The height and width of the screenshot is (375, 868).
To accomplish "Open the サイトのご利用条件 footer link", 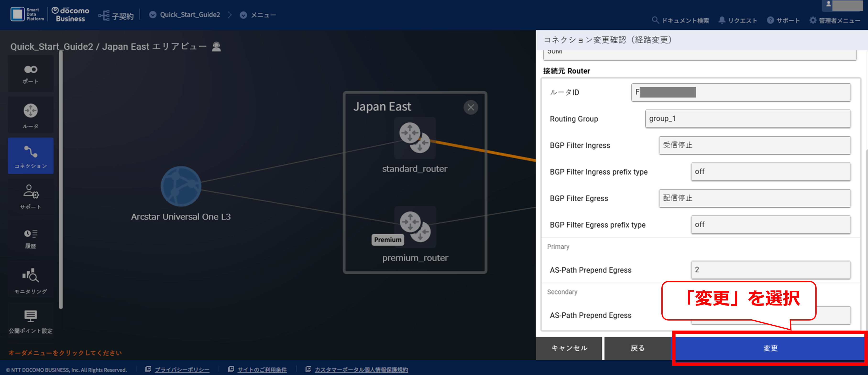I will 262,370.
